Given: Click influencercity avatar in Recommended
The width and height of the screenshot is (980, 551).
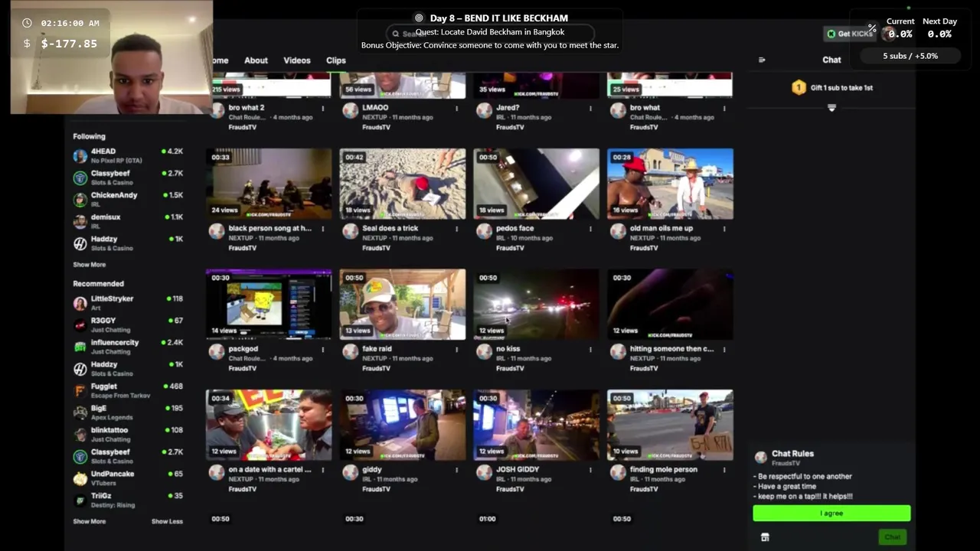Looking at the screenshot, I should pos(80,347).
